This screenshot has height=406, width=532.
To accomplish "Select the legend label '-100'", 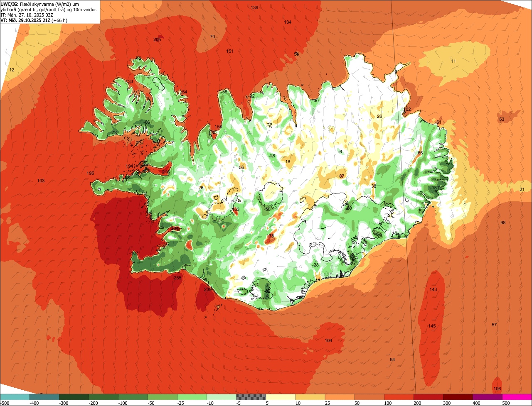I will (123, 403).
